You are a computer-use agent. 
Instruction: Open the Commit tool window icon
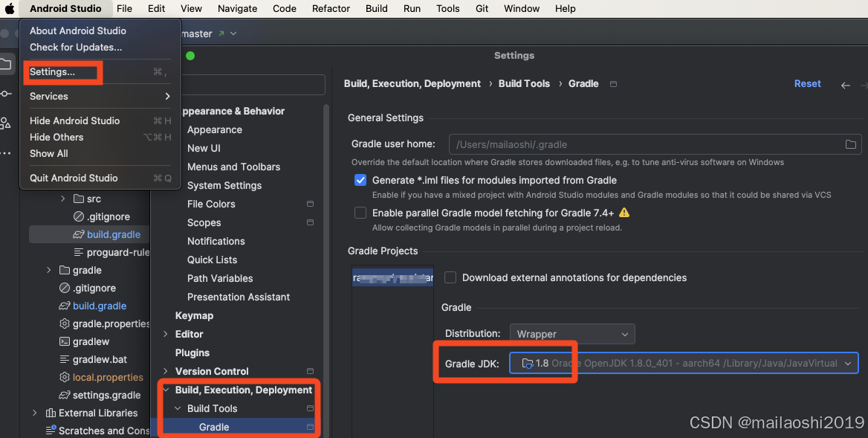[x=5, y=94]
